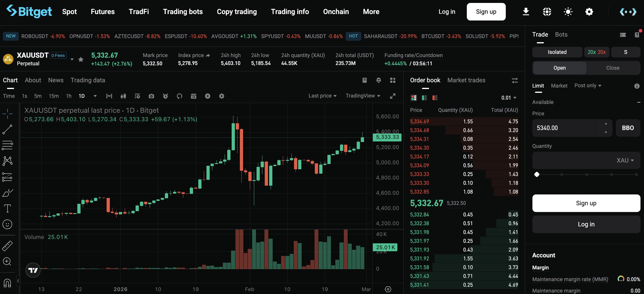
Task: Open the TradingView chart type dropdown
Action: pyautogui.click(x=363, y=96)
